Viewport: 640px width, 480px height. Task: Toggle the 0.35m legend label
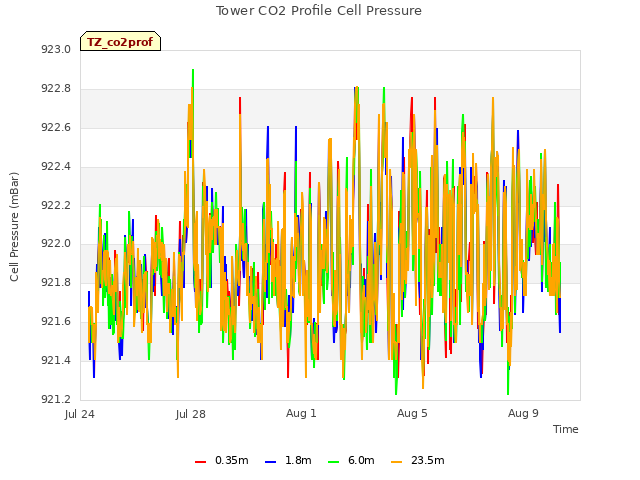pyautogui.click(x=231, y=460)
